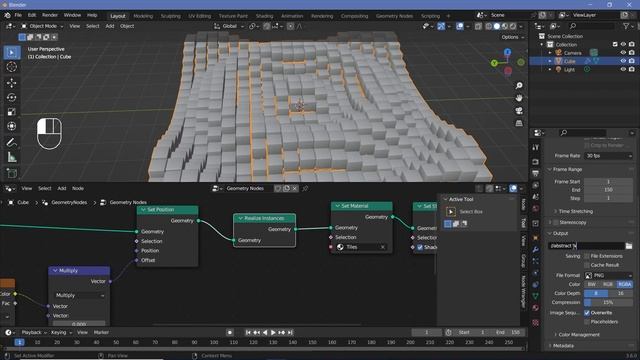Select the Add Cube tool
Viewport: 640px width, 360px height.
pyautogui.click(x=11, y=173)
